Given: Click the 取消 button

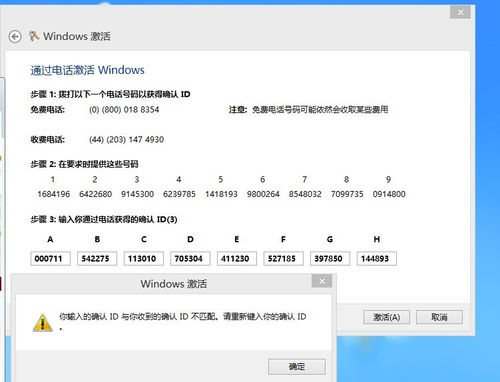Looking at the screenshot, I should click(439, 317).
